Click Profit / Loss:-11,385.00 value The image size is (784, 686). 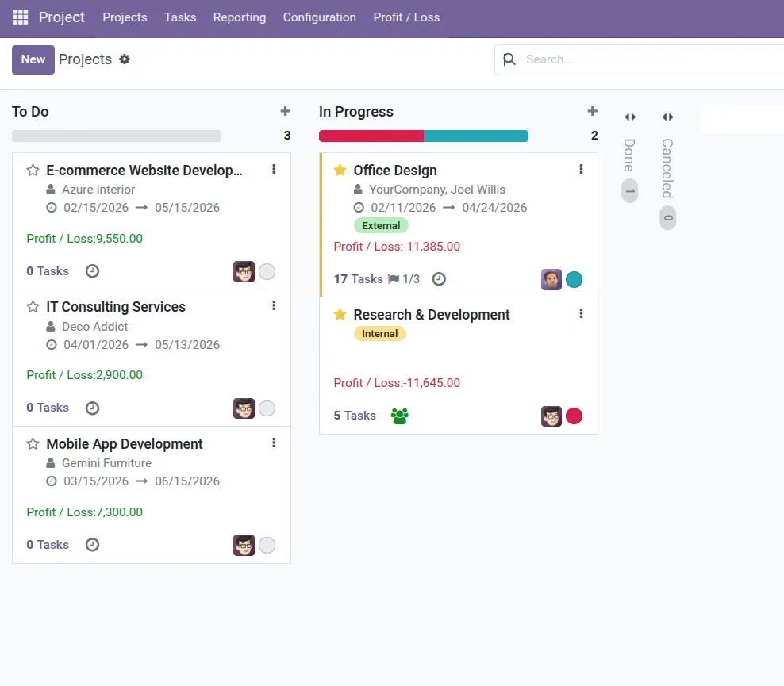point(397,247)
